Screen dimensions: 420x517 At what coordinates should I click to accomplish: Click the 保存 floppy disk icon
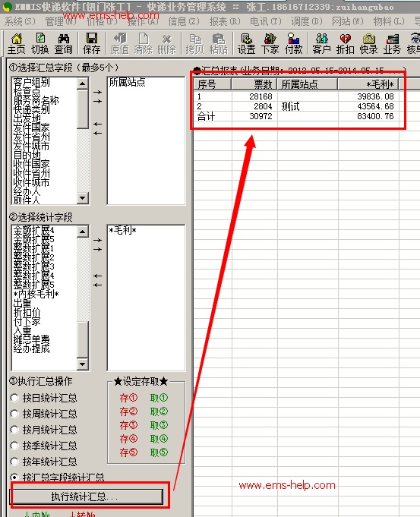coord(91,43)
